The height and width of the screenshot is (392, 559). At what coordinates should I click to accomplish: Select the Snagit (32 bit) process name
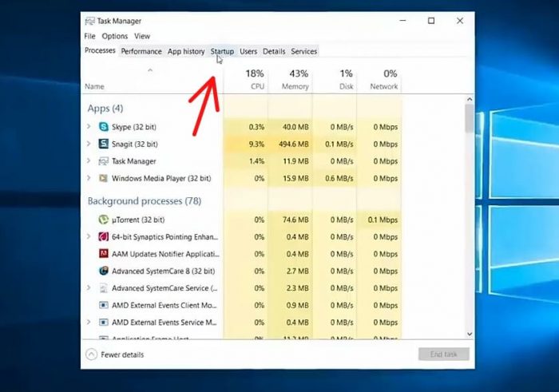135,144
